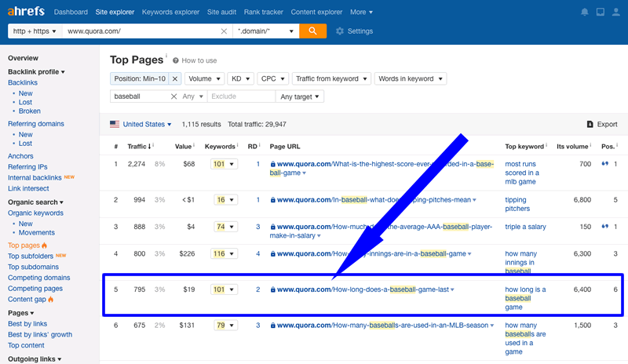628x364 pixels.
Task: Open Competing domains link
Action: click(x=38, y=278)
